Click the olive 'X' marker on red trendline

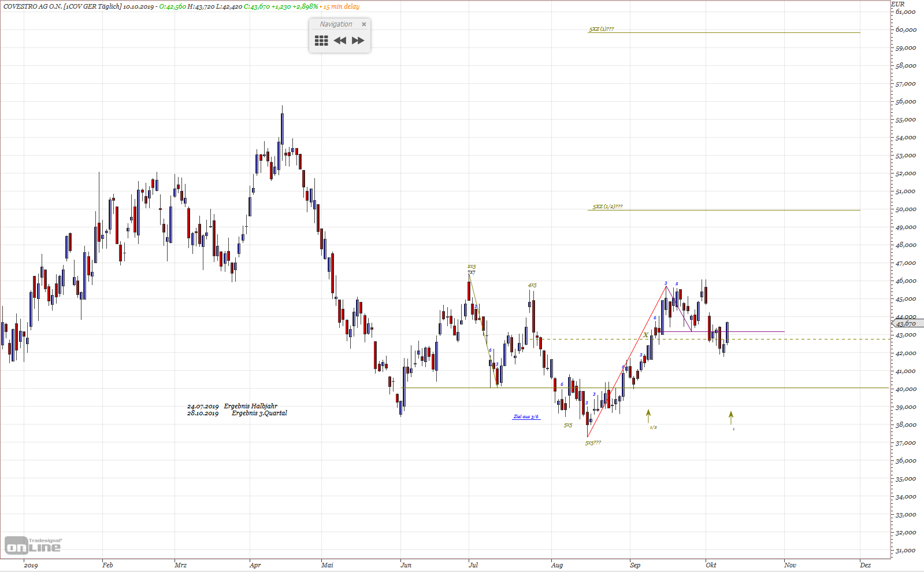click(x=645, y=335)
